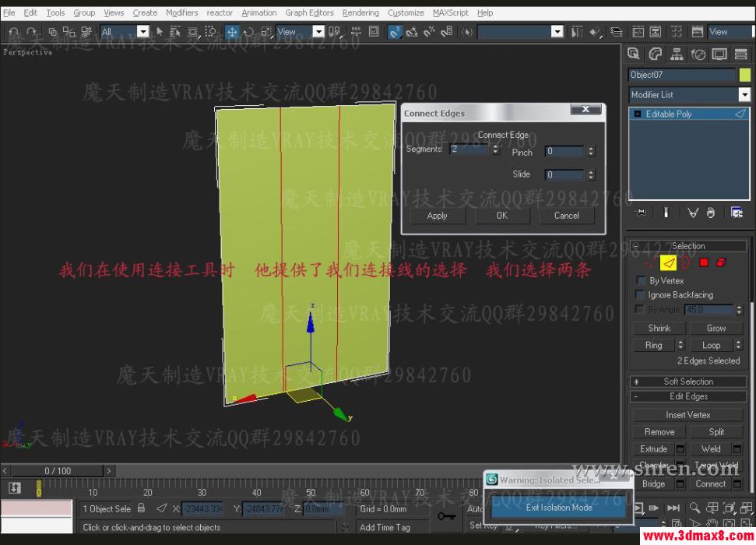Image resolution: width=756 pixels, height=545 pixels.
Task: Toggle the Pin Stack icon below modifier stack
Action: tap(640, 212)
